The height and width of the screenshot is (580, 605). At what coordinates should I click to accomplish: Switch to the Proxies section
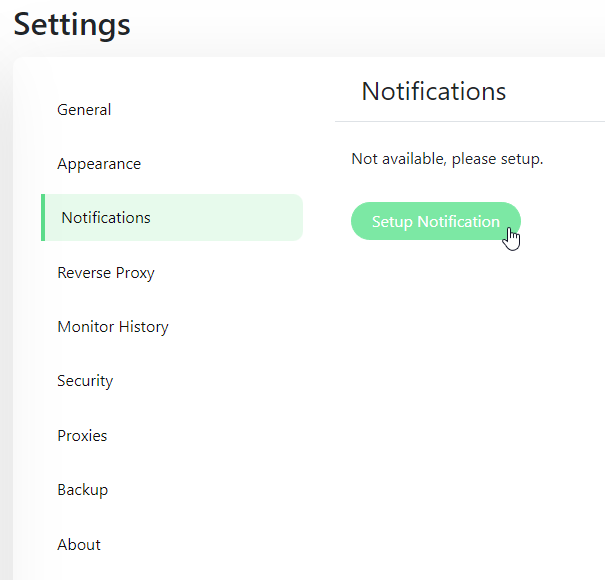click(x=82, y=436)
